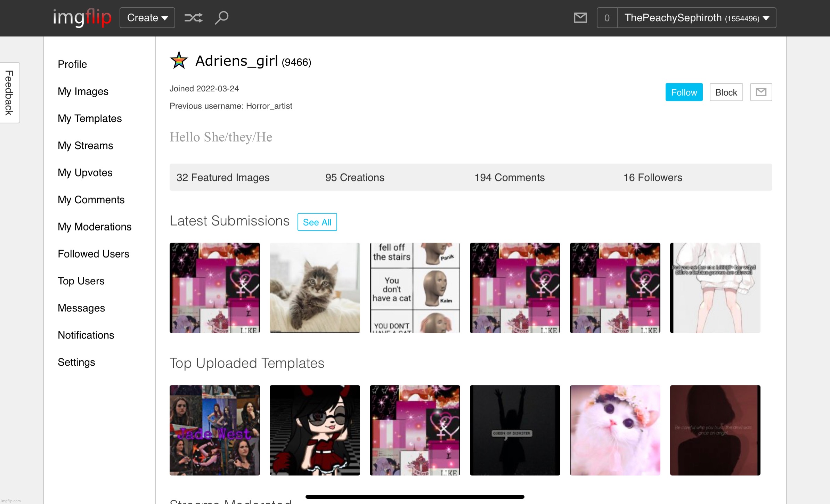Open Queen of Disaster silhouette template
This screenshot has width=830, height=504.
pyautogui.click(x=515, y=430)
